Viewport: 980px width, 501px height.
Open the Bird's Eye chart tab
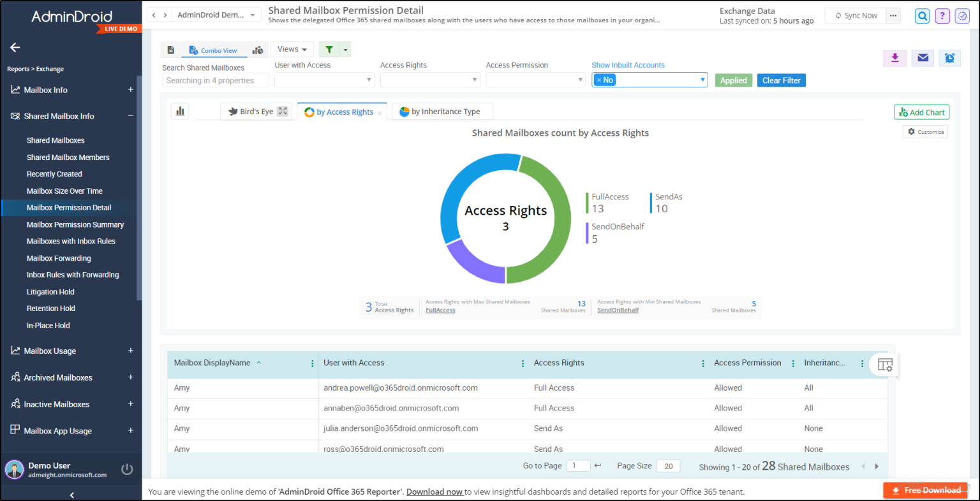(x=256, y=111)
